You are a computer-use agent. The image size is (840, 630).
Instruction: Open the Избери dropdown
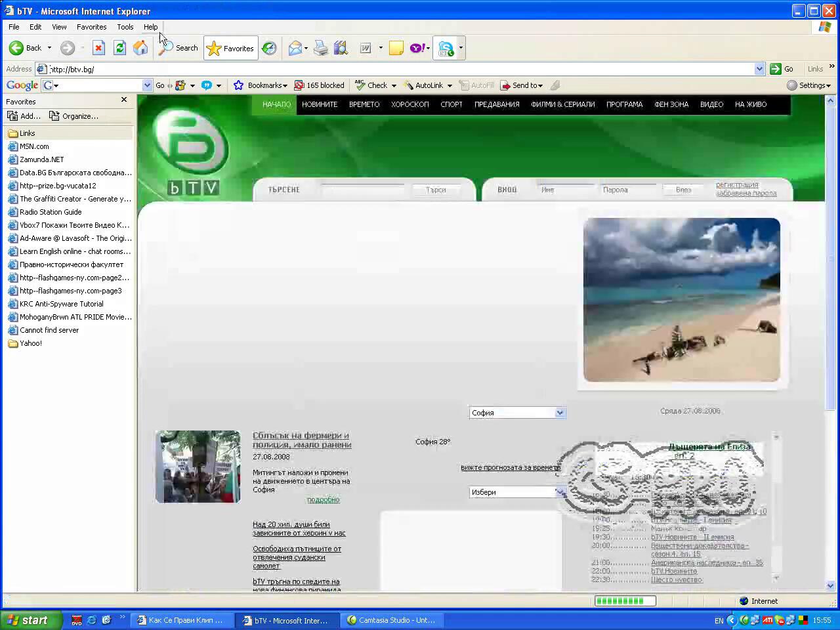click(x=517, y=492)
